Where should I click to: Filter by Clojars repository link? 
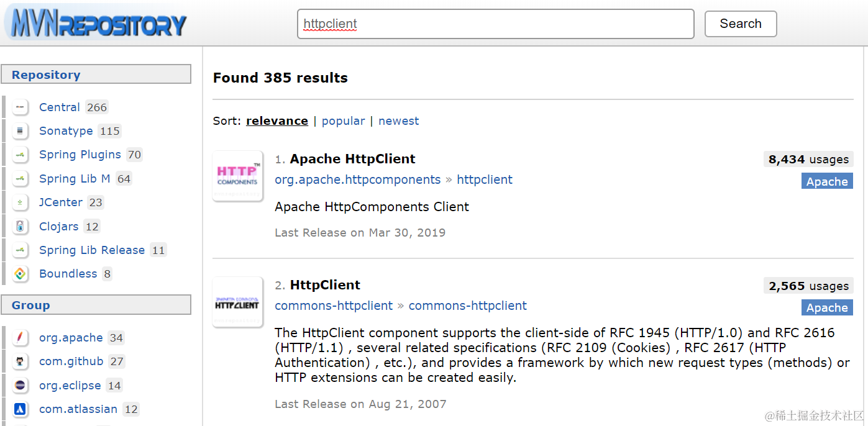coord(59,227)
